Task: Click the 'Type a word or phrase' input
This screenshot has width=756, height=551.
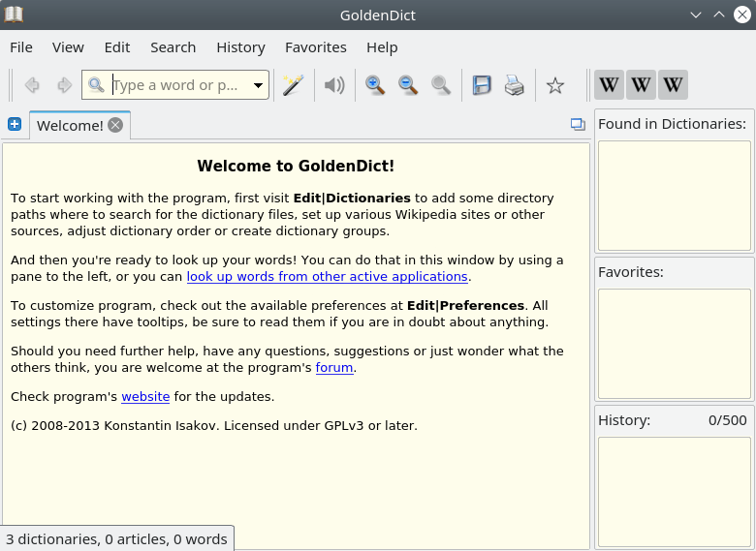Action: point(175,85)
